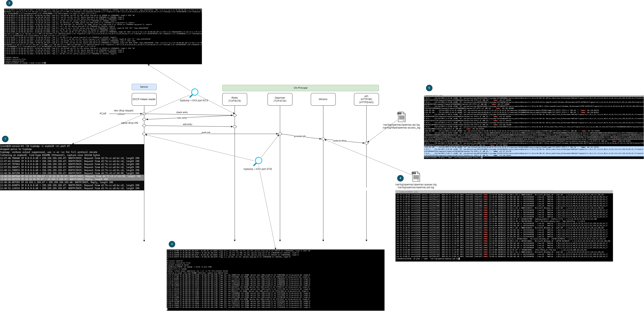
Task: Select the Redis (TCP/6379) box
Action: (234, 99)
